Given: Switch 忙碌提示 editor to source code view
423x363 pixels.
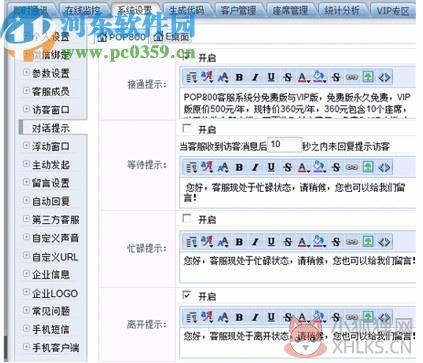Looking at the screenshot, I should coord(384,242).
